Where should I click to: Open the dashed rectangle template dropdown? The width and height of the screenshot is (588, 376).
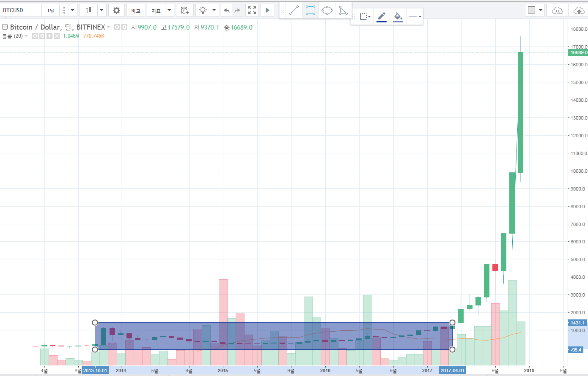365,16
